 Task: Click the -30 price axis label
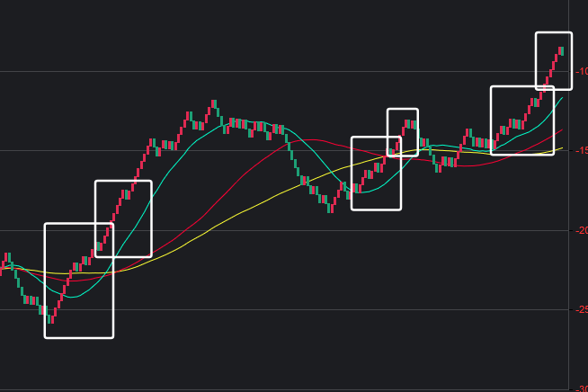pyautogui.click(x=580, y=388)
